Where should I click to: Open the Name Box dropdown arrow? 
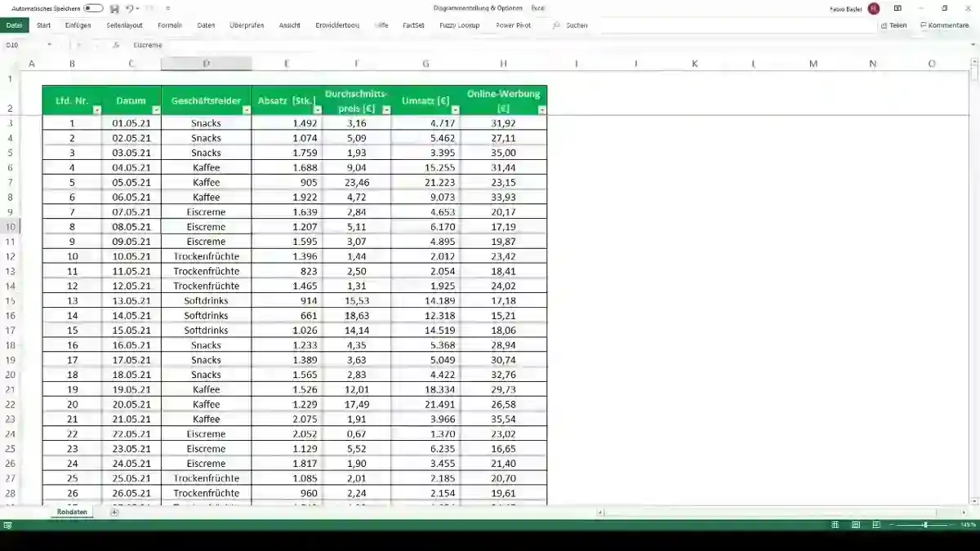[x=47, y=45]
